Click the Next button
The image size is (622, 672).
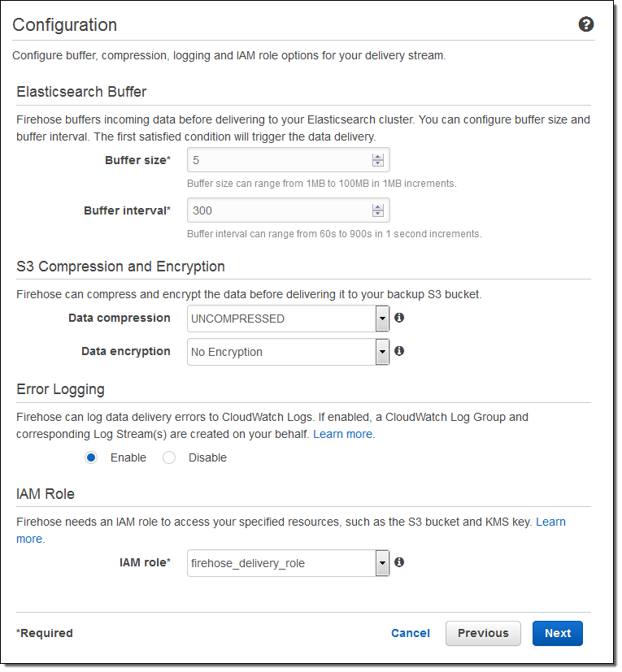(557, 633)
